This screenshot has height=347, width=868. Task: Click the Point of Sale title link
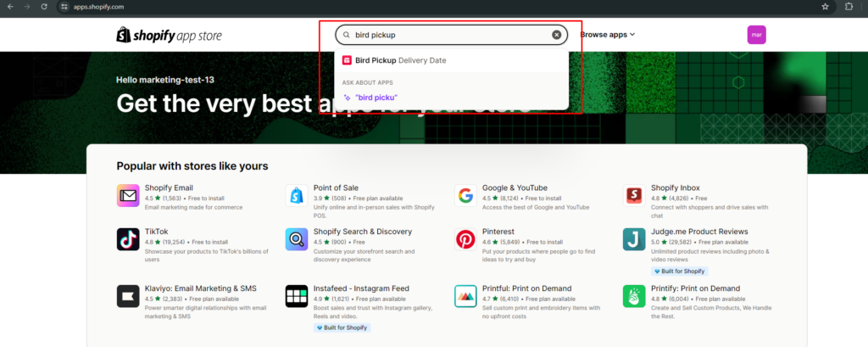pos(336,187)
